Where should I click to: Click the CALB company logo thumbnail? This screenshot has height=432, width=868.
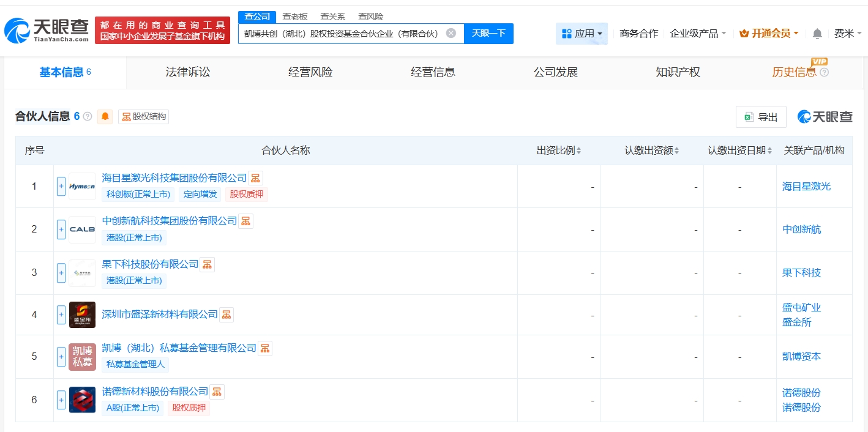click(x=82, y=229)
